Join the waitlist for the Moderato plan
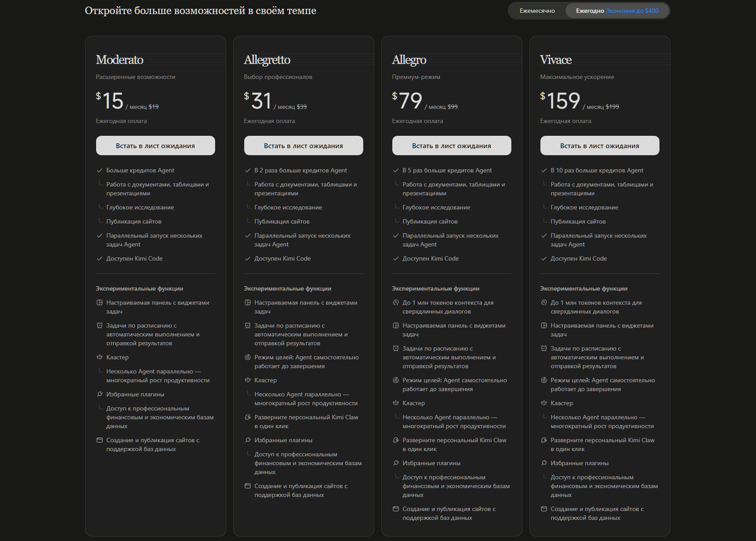The width and height of the screenshot is (756, 541). 155,146
